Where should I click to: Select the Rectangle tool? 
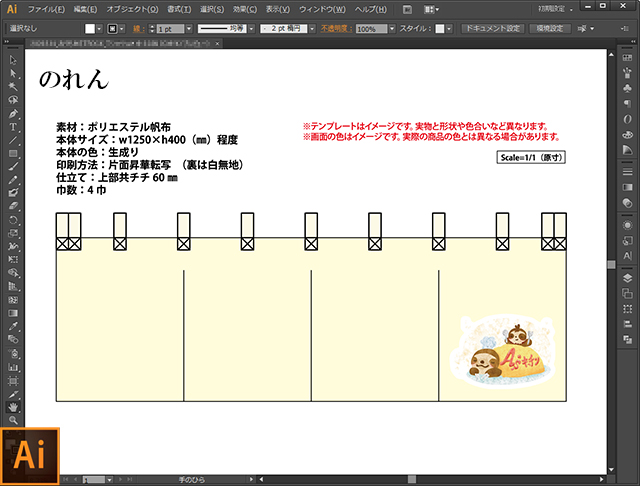(13, 153)
